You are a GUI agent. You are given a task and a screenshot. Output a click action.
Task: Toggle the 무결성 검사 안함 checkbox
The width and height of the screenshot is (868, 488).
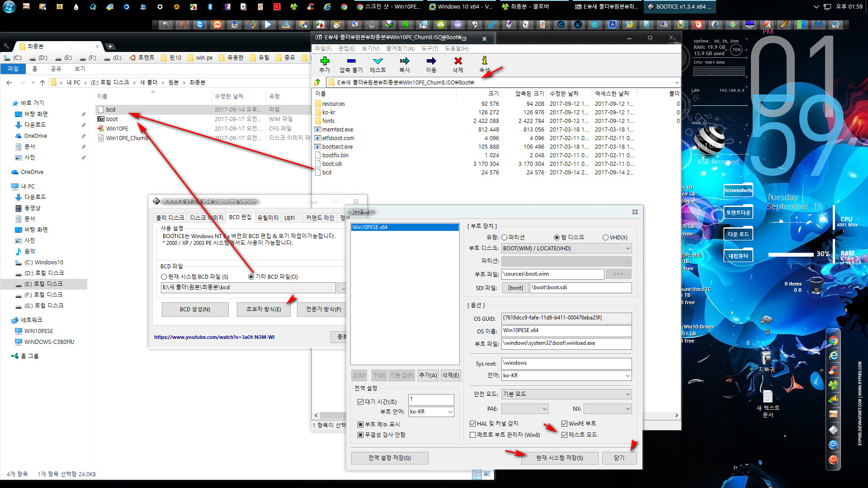click(x=360, y=435)
